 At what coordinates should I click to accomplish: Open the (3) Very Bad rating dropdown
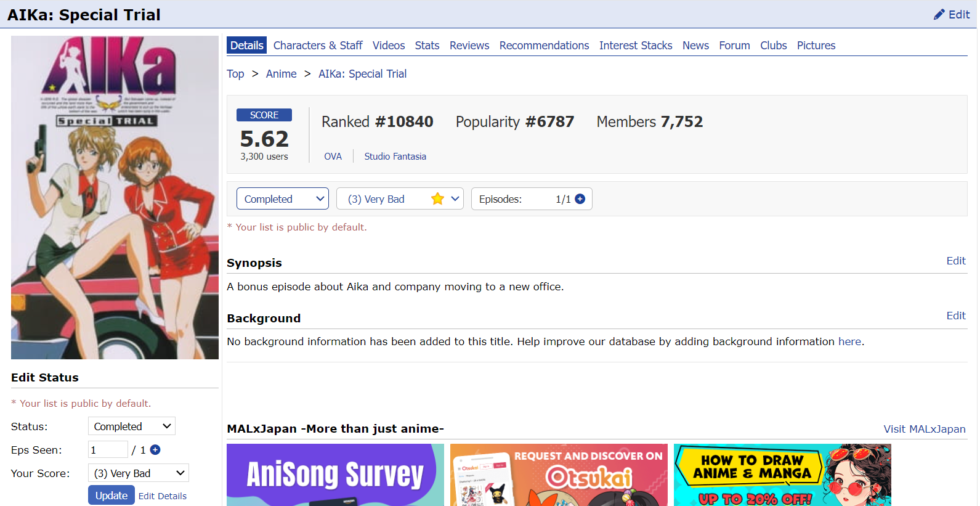[400, 198]
